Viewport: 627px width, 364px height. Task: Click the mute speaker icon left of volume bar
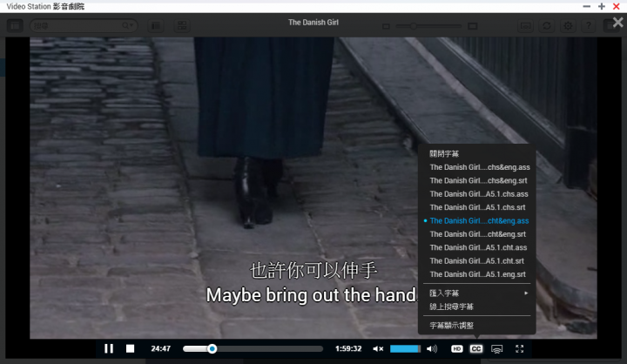point(378,349)
